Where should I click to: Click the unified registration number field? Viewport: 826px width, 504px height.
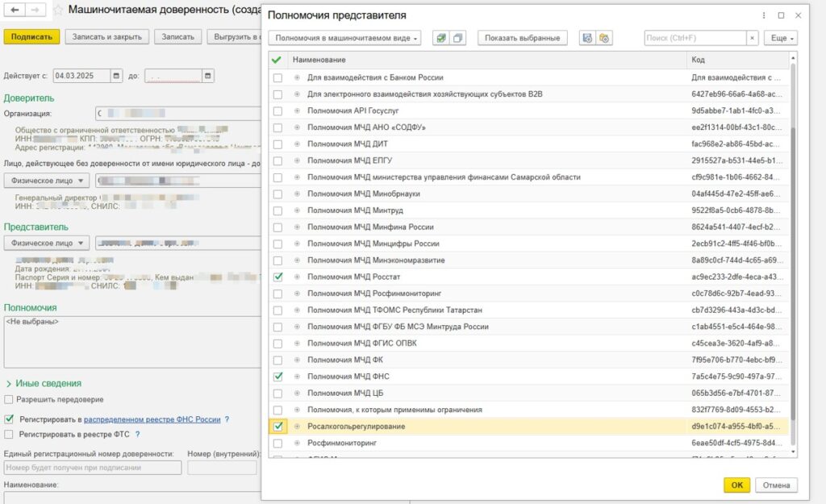[93, 468]
